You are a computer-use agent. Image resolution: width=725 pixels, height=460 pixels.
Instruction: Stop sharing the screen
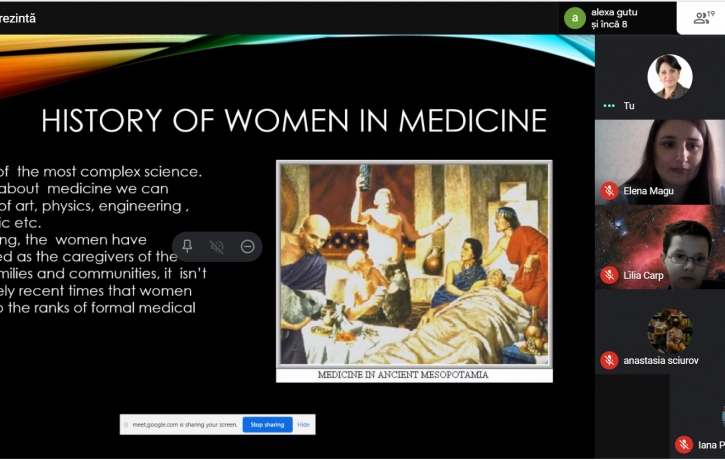[x=267, y=424]
